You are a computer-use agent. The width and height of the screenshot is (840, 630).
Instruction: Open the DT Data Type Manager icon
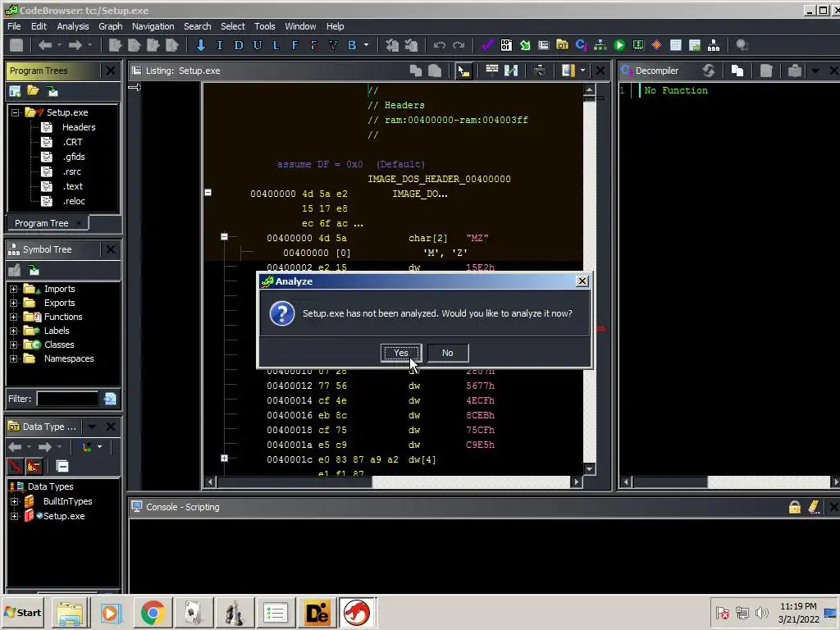(x=563, y=45)
